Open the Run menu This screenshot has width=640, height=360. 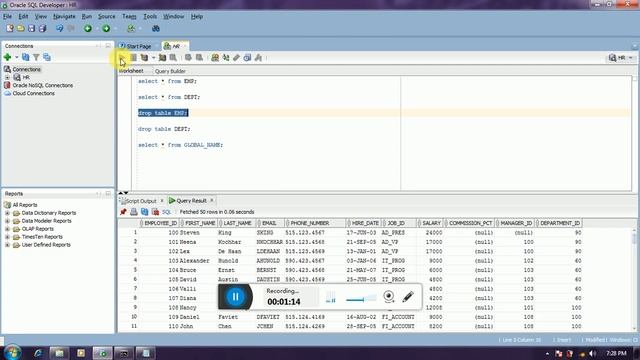tap(87, 16)
